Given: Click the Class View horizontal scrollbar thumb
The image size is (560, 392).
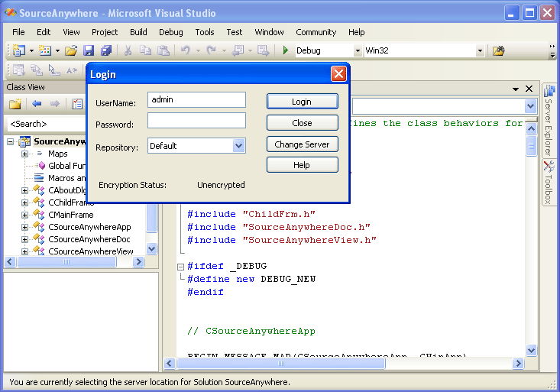Looking at the screenshot, I should pos(66,262).
